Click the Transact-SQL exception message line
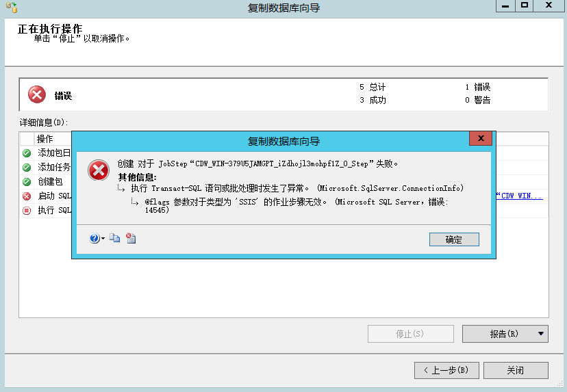Screen dimensions: 567x392 (x=297, y=188)
